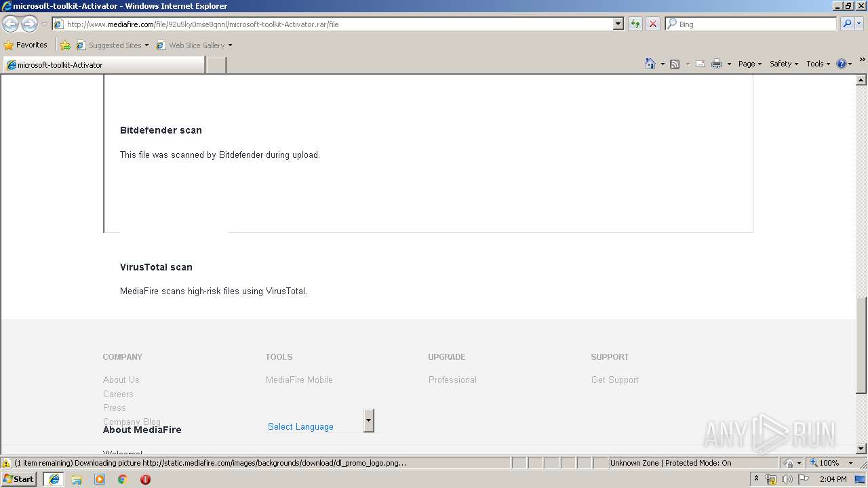Click the address bar URL field
This screenshot has width=868, height=488.
click(x=332, y=24)
